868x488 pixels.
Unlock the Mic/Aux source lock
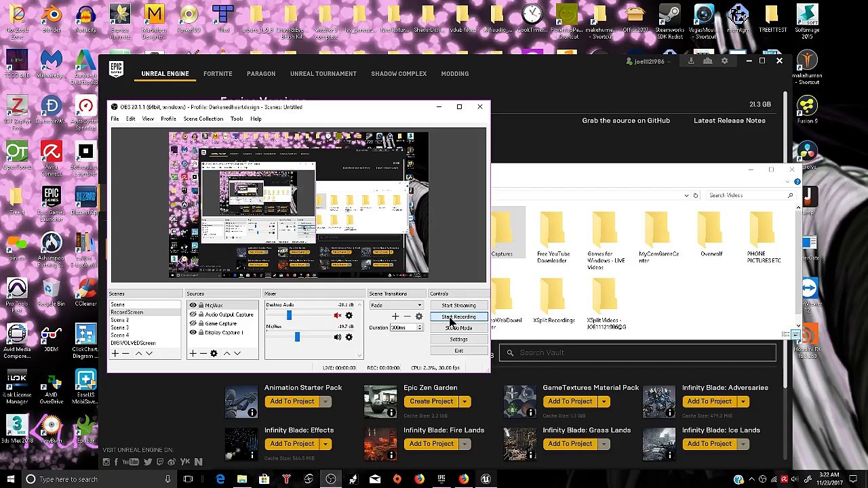click(201, 306)
